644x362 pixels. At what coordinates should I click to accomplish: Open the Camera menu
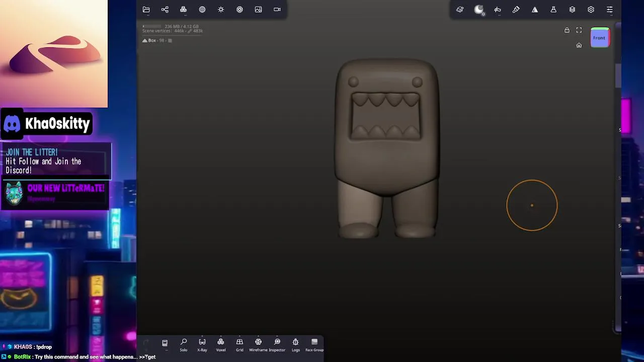(x=277, y=10)
